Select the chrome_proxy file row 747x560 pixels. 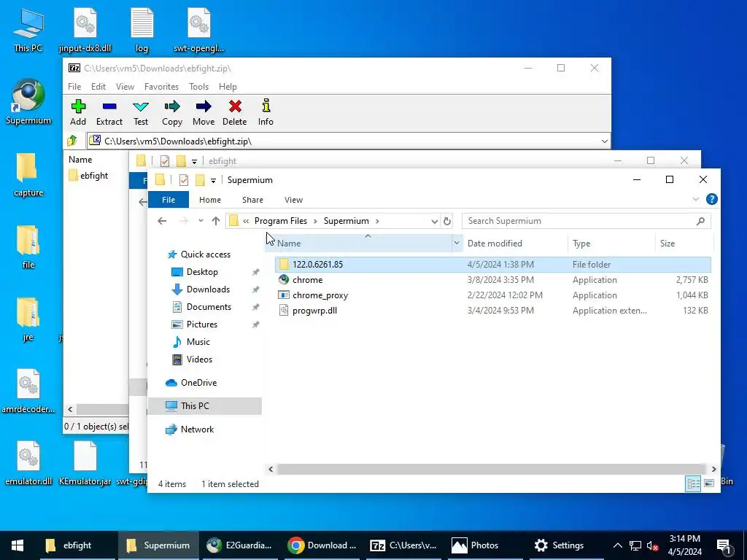492,295
